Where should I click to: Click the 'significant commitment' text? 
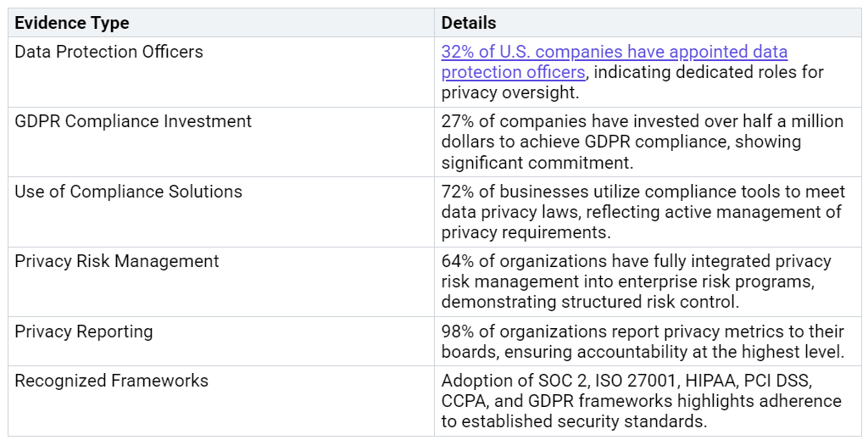537,164
